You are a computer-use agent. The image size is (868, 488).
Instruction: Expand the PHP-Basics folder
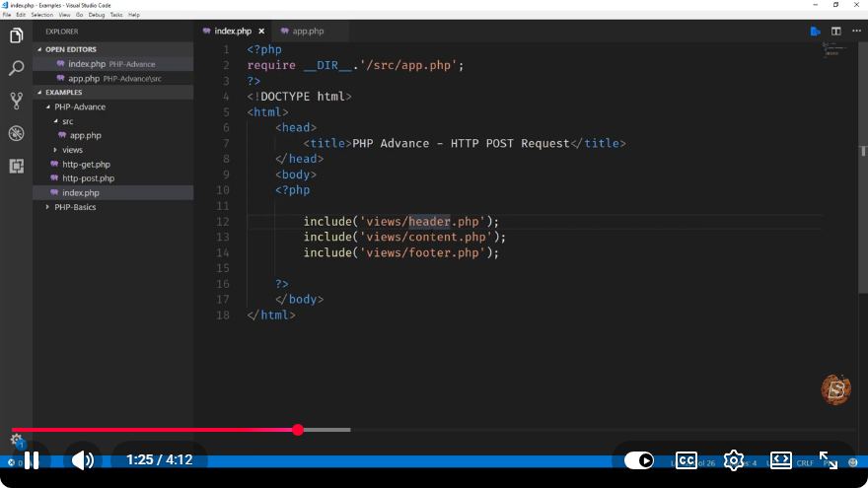pos(75,207)
